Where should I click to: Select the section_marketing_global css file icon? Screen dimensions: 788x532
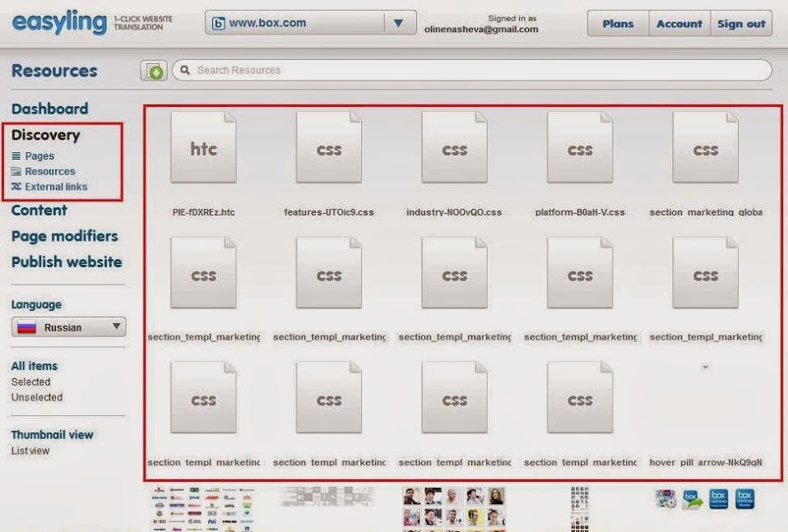click(x=706, y=147)
